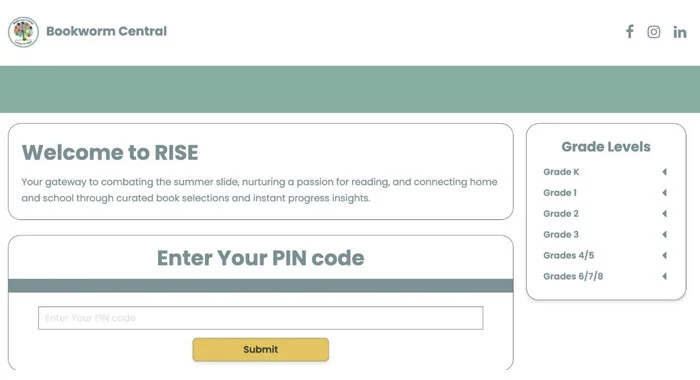
Task: Expand the Grade 1 arrow
Action: click(664, 193)
